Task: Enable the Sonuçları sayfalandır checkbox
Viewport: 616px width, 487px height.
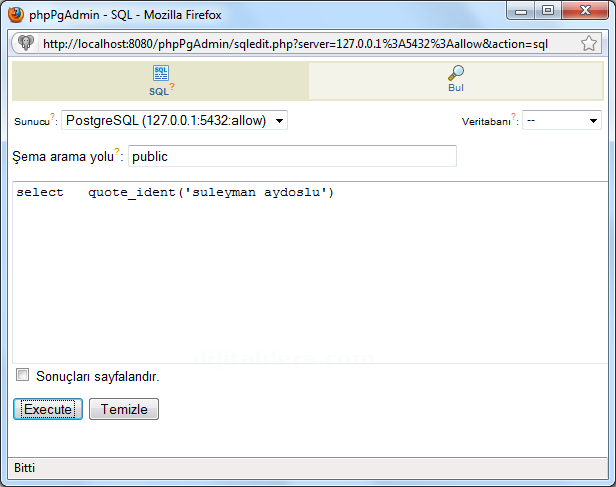Action: [x=22, y=375]
